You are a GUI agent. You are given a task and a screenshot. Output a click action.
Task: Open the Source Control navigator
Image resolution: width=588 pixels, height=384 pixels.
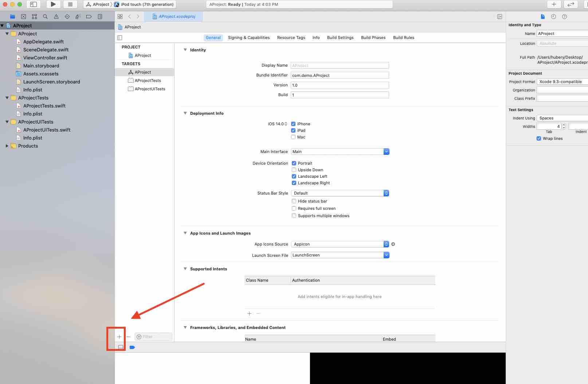pos(24,16)
